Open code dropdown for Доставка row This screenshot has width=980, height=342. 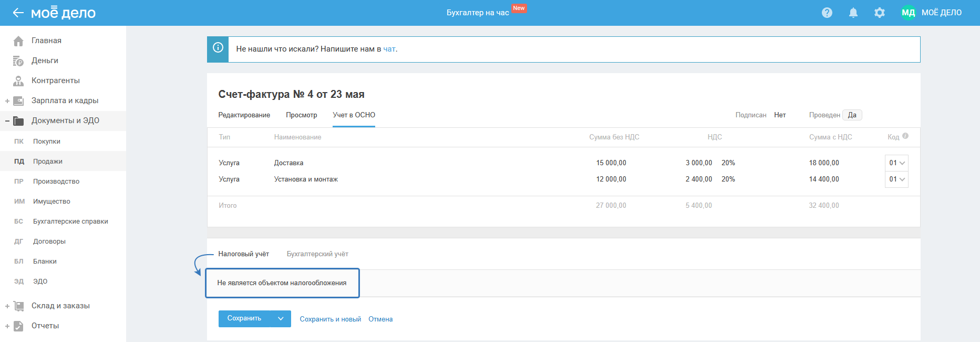896,163
